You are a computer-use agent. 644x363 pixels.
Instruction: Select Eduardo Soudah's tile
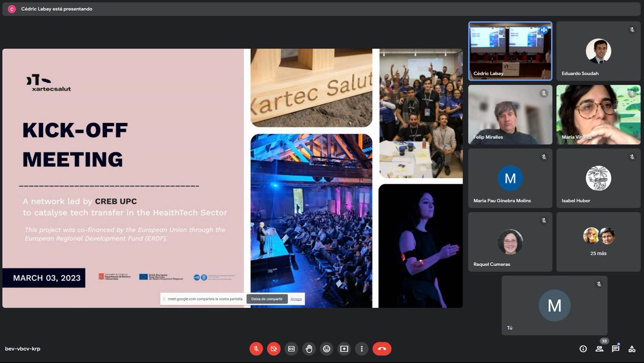598,50
